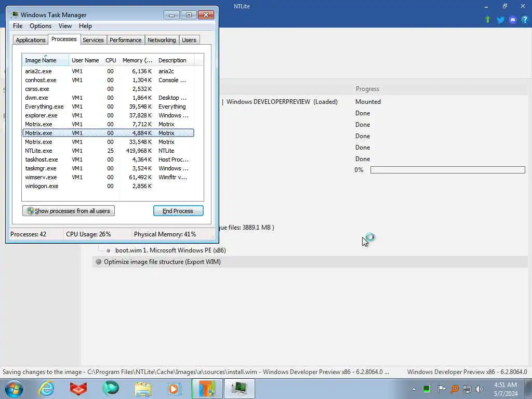Select dwm.exe process row
The height and width of the screenshot is (399, 532).
click(108, 98)
